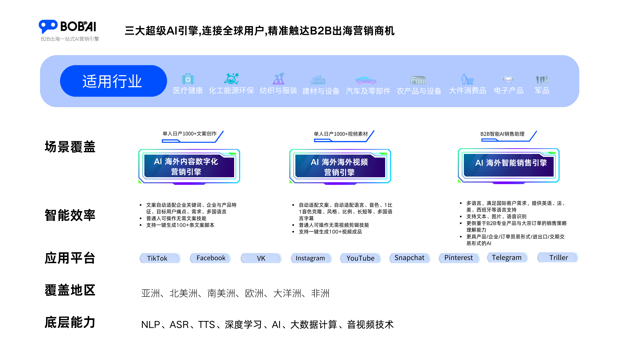The width and height of the screenshot is (644, 362).
Task: Click the greenhouse icon above 农产品与设备
Action: pyautogui.click(x=418, y=80)
